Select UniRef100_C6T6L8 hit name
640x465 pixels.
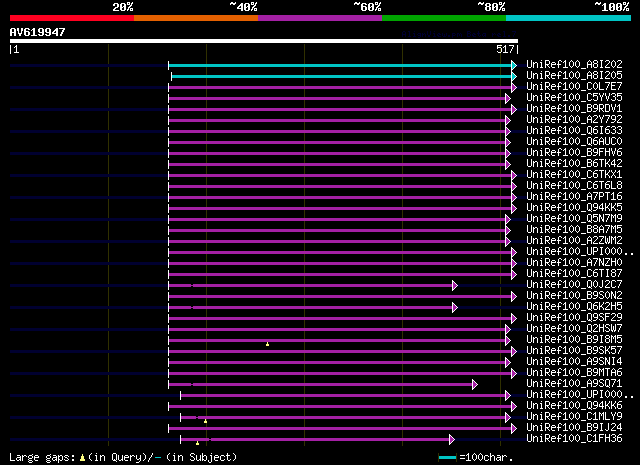click(574, 186)
